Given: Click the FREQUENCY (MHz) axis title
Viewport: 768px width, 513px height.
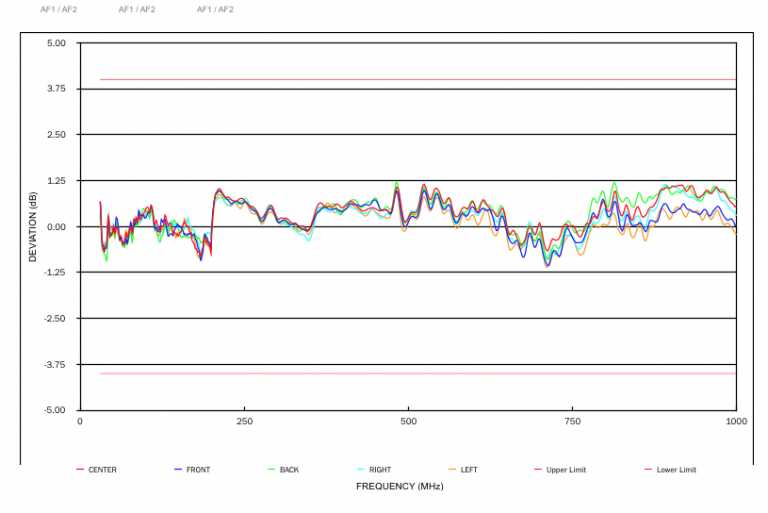Looking at the screenshot, I should (400, 486).
